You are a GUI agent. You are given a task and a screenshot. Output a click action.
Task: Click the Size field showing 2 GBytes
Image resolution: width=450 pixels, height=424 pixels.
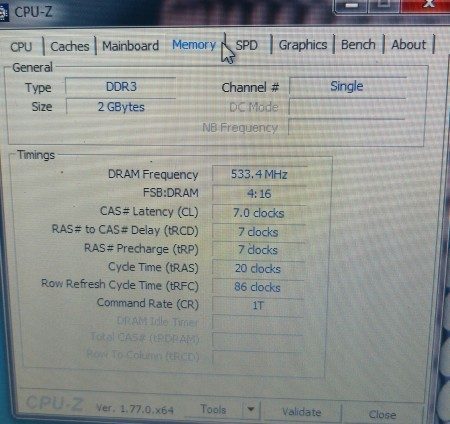pos(121,107)
